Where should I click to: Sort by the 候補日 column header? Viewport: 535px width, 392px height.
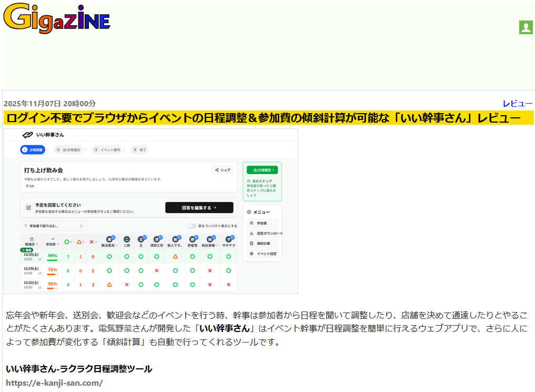coord(32,242)
